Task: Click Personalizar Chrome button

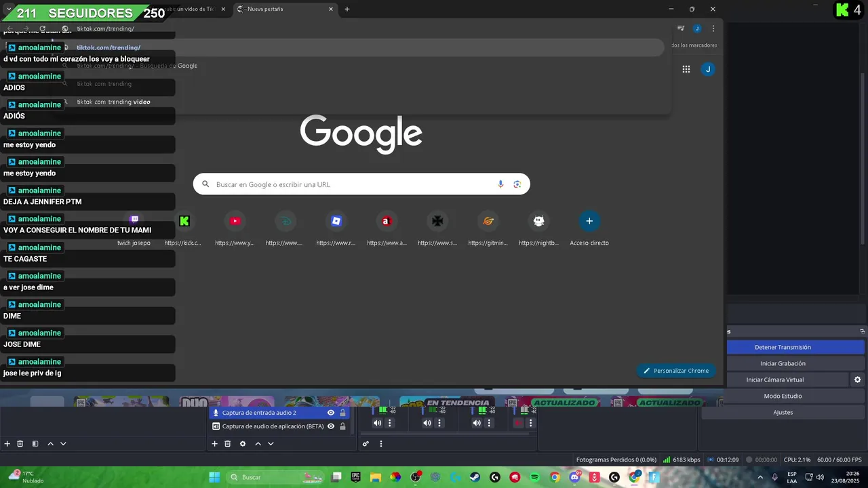Action: point(676,371)
